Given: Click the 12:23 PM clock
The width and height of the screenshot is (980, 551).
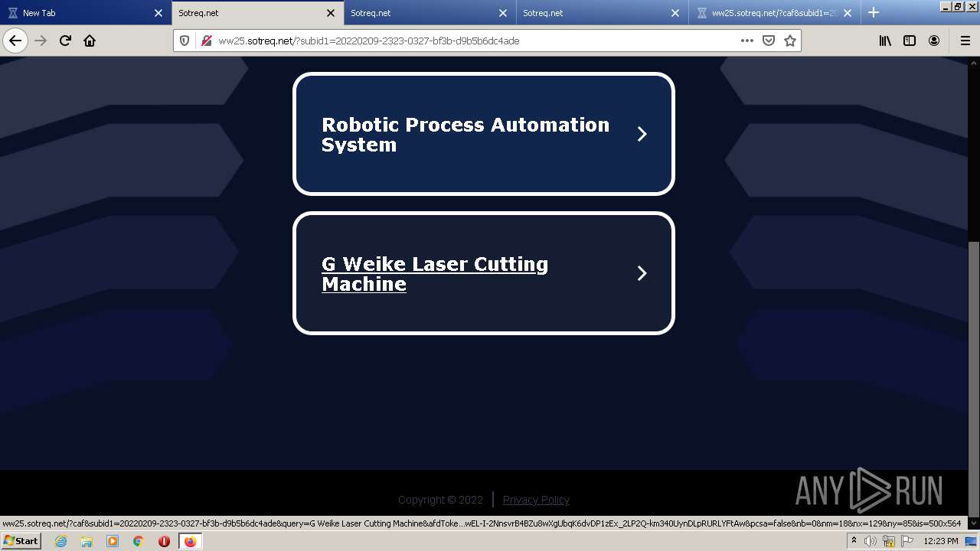Looking at the screenshot, I should 941,541.
